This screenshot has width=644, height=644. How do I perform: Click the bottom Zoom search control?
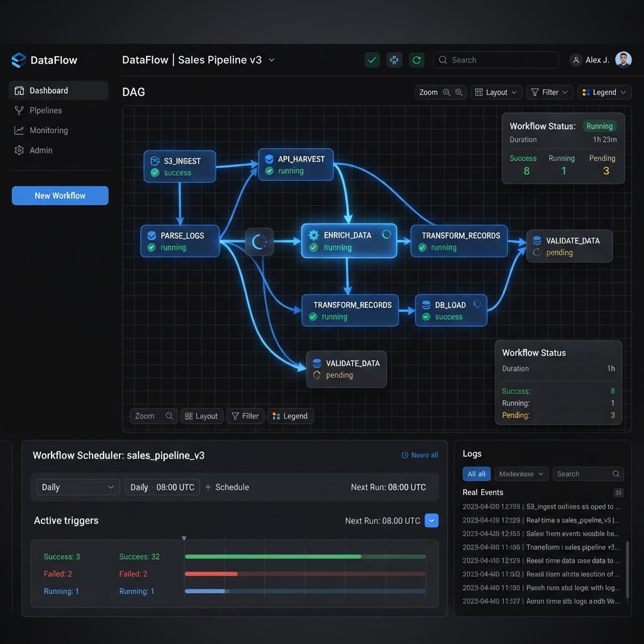click(x=153, y=416)
